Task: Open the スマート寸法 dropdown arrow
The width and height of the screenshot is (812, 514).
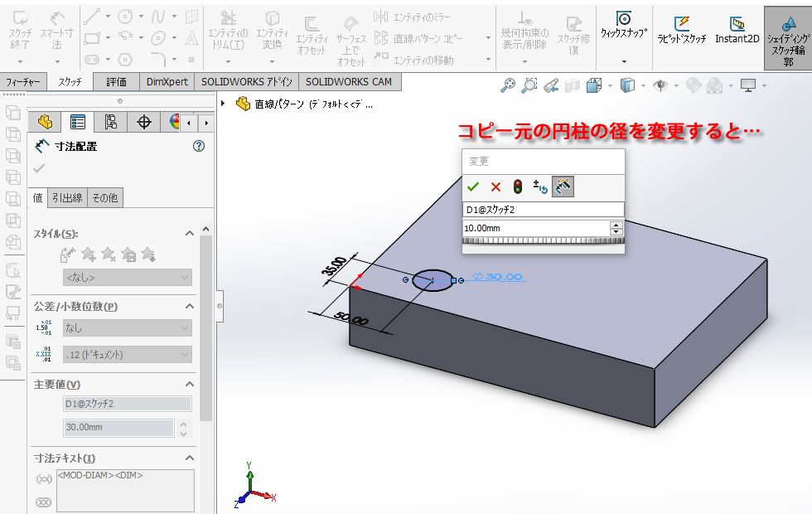Action: click(57, 61)
